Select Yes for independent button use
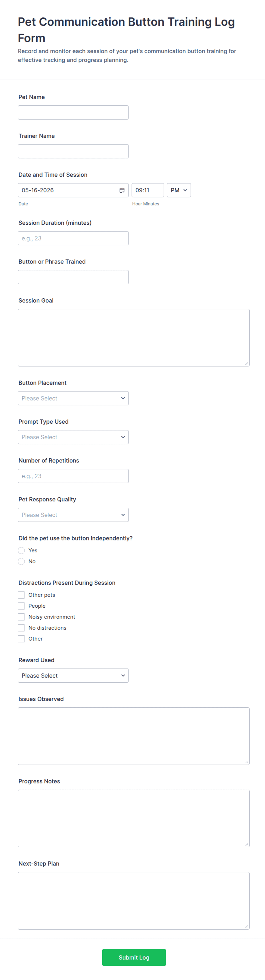Viewport: 265px width, 980px height. (21, 550)
